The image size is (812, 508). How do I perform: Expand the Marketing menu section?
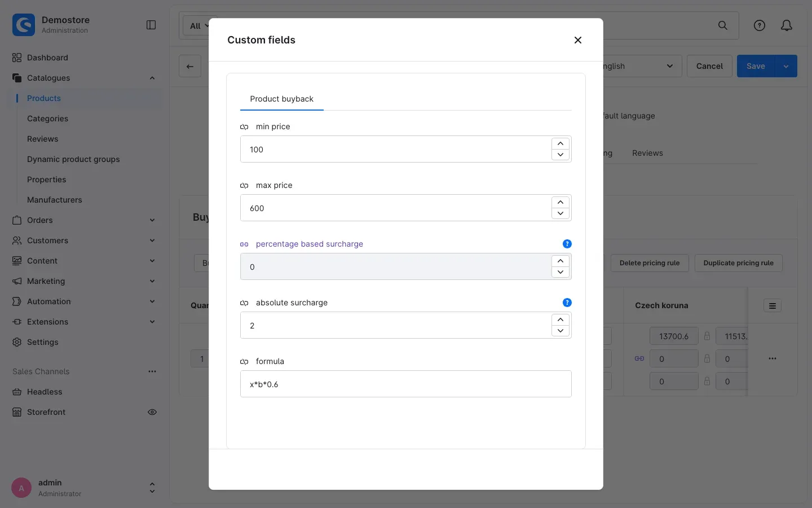point(152,281)
